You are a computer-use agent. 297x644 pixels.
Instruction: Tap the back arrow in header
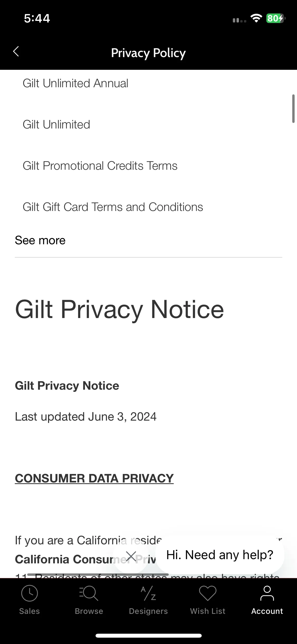point(16,52)
